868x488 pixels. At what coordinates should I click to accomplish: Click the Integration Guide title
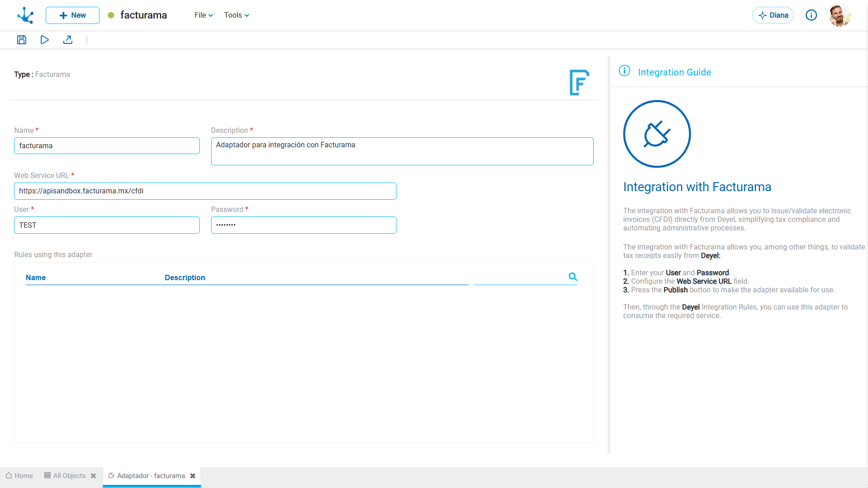tap(675, 72)
